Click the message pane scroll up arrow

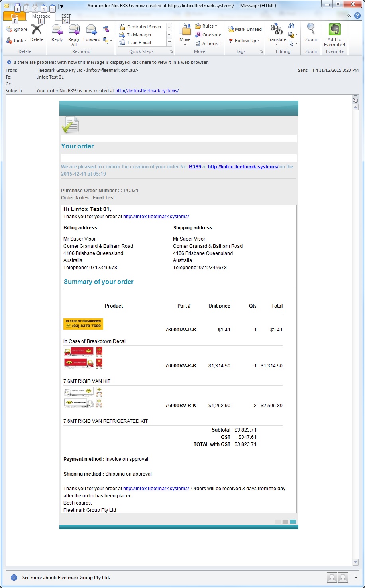pos(356,107)
